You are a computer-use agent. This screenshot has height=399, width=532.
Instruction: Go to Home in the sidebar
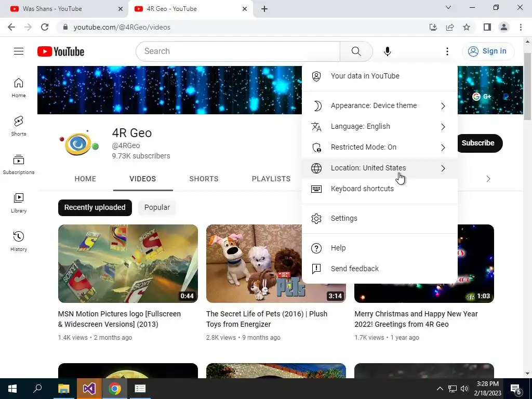pyautogui.click(x=19, y=87)
